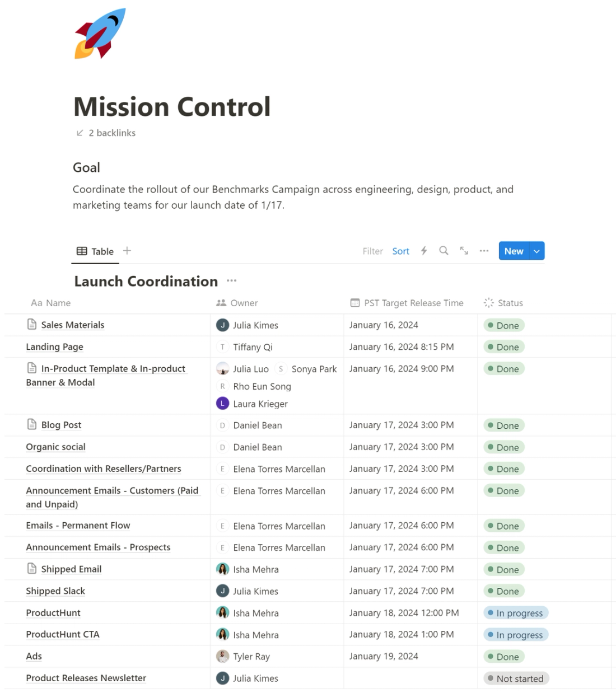616x693 pixels.
Task: Expand the database with the diagonal arrows icon
Action: pyautogui.click(x=464, y=251)
